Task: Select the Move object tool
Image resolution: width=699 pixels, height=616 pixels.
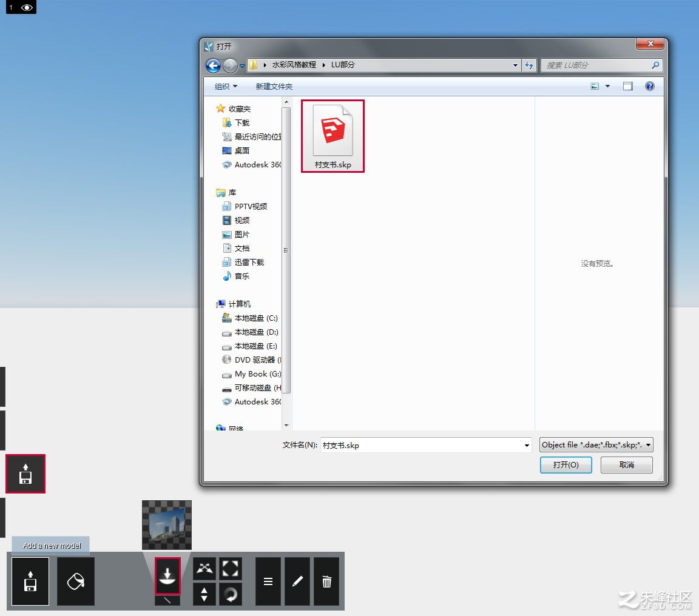Action: tap(204, 568)
